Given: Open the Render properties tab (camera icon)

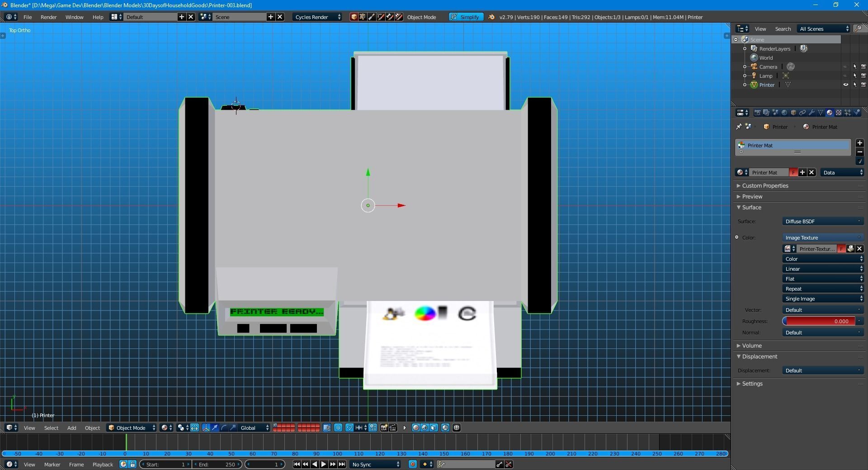Looking at the screenshot, I should click(758, 113).
